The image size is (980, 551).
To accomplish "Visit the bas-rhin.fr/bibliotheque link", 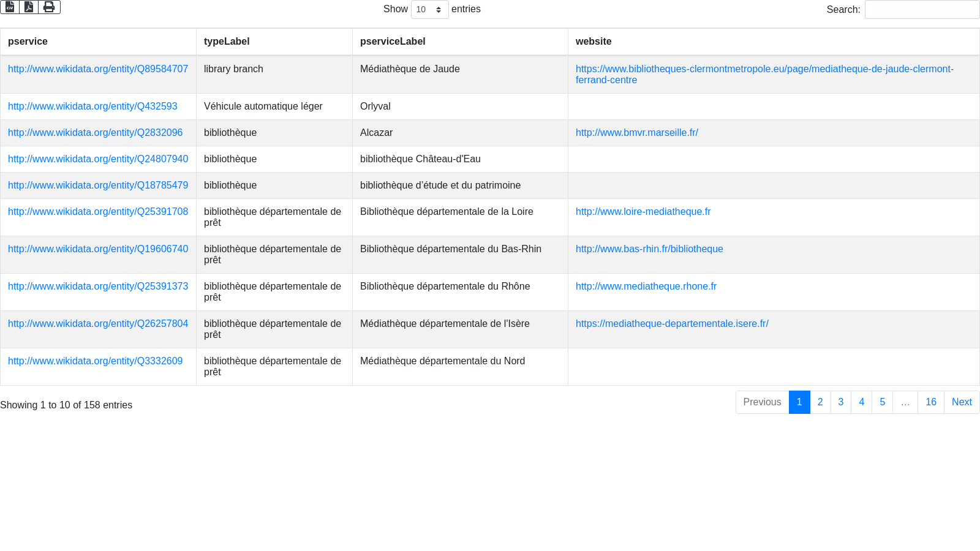I will pos(649,249).
